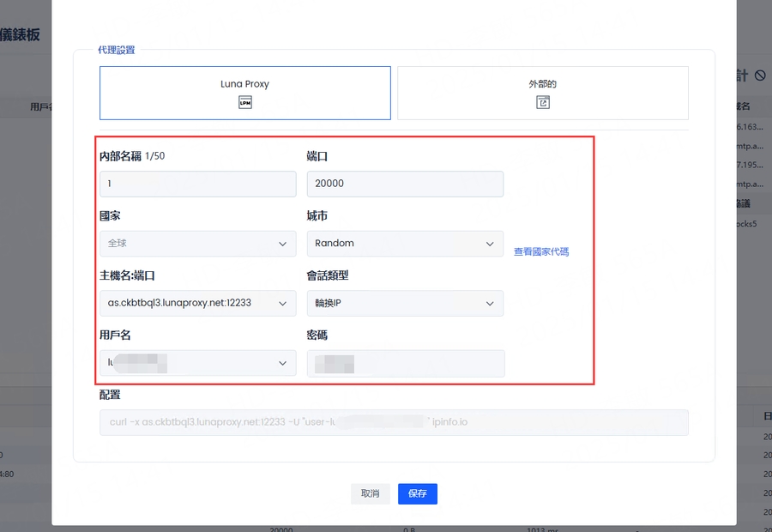This screenshot has width=772, height=532.
Task: Click the 配置 curl command box
Action: pos(394,422)
